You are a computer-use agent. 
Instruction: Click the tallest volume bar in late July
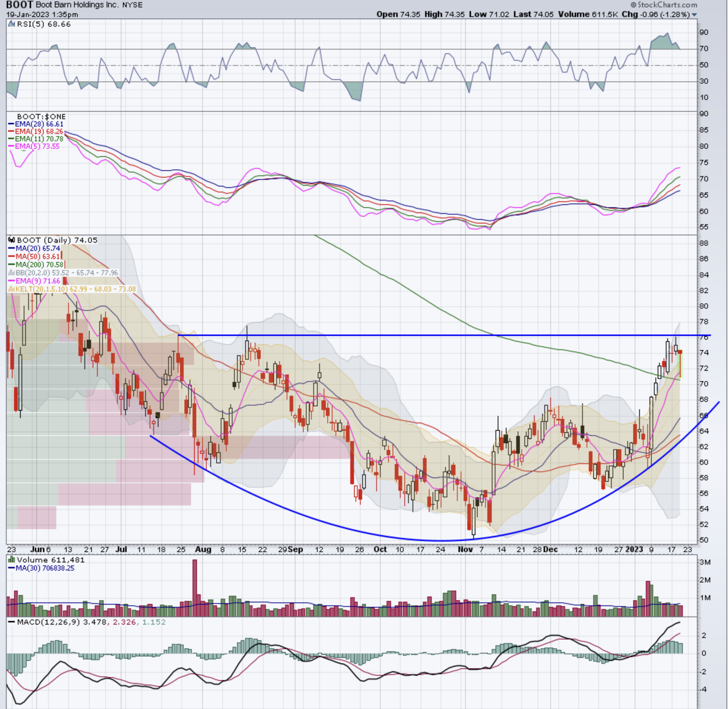[x=194, y=588]
